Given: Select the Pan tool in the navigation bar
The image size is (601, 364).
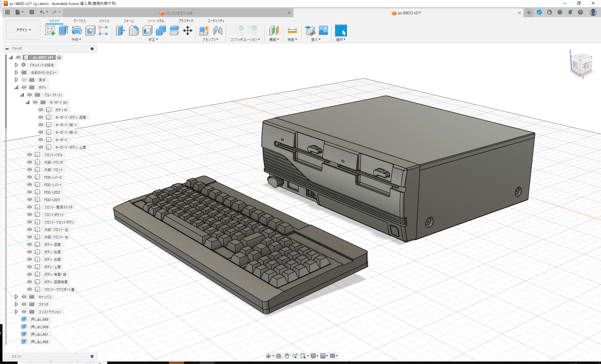Looking at the screenshot, I should coord(286,356).
